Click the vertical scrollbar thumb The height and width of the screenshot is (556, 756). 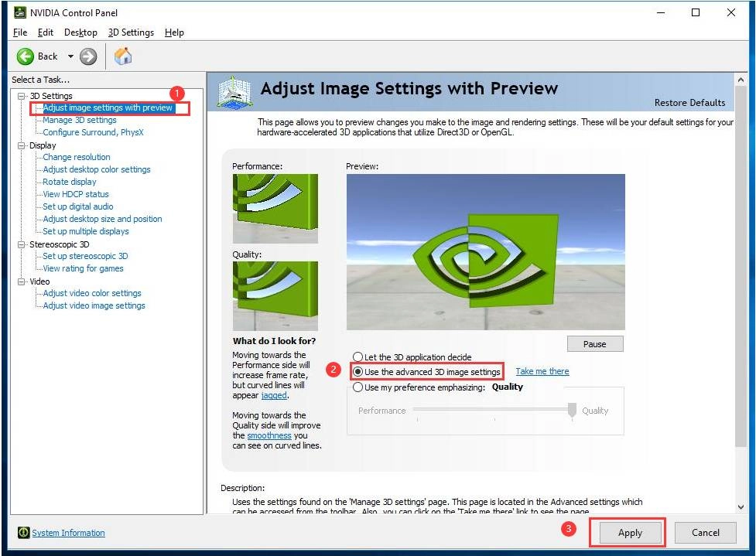(741, 267)
